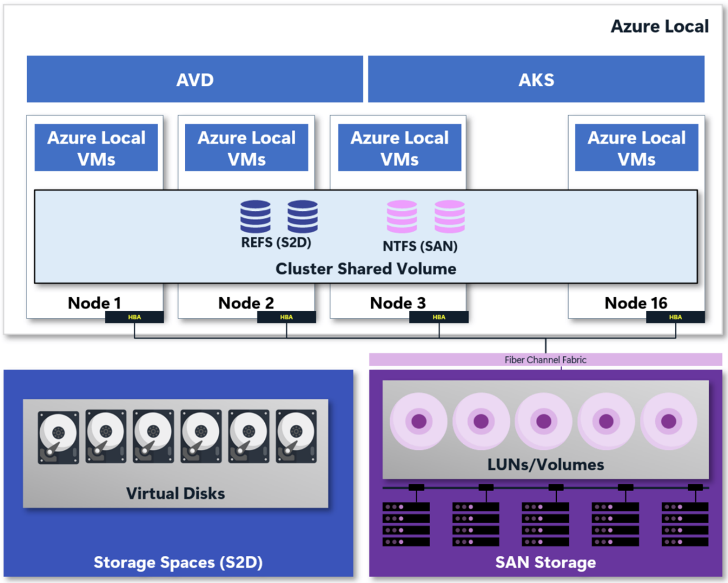
Task: Click the first LUN disc on the left
Action: [x=419, y=421]
